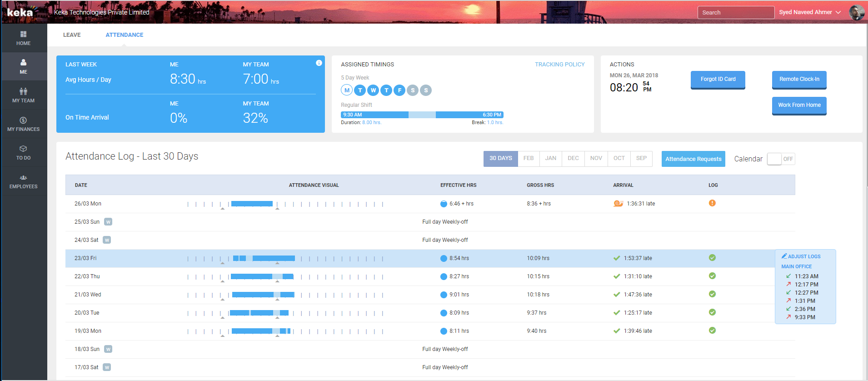The height and width of the screenshot is (381, 868).
Task: Click the attendance visual bar for 26/03 Mon
Action: point(252,204)
